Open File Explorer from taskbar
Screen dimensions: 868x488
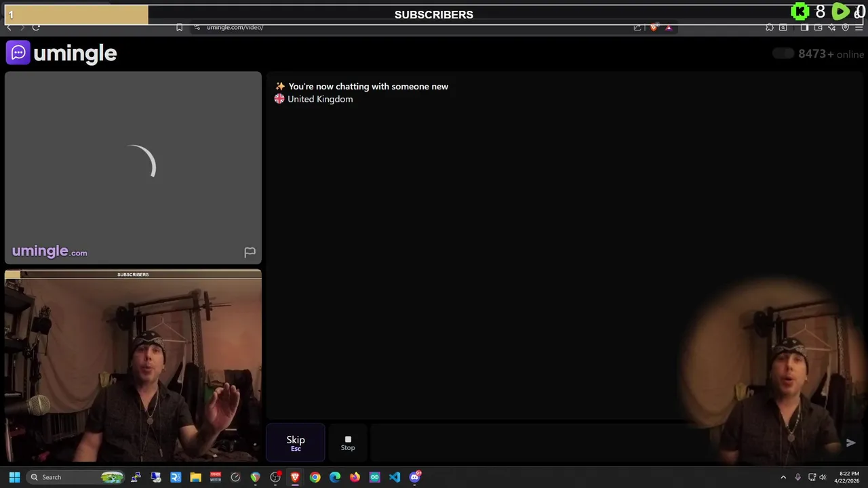click(195, 477)
